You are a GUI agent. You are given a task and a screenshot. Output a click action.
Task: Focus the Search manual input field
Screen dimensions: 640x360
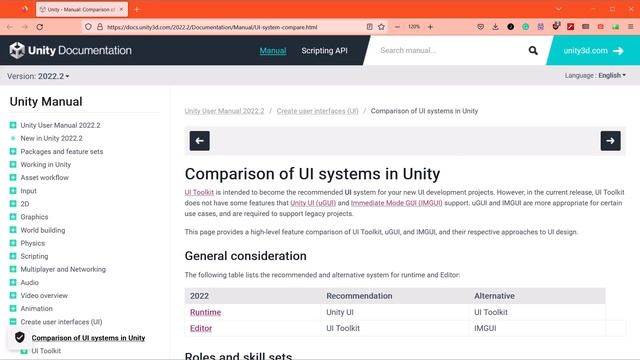click(x=449, y=51)
